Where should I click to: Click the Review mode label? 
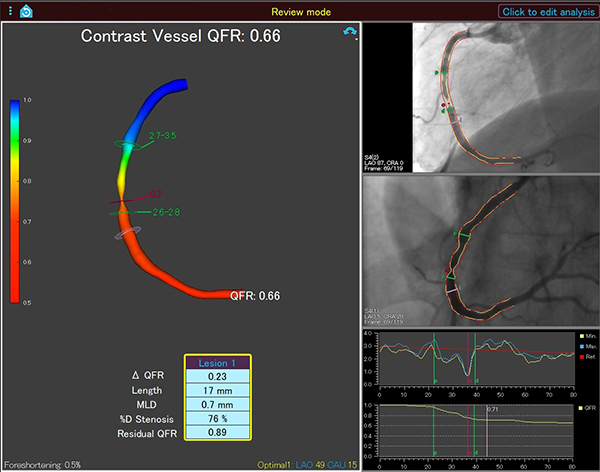[299, 11]
